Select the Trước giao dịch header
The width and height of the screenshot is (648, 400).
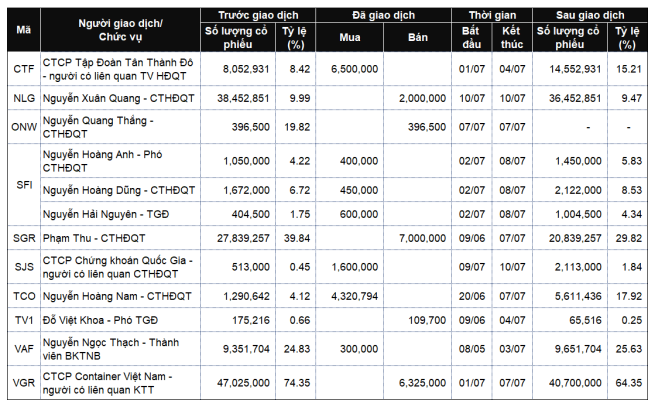coord(258,15)
